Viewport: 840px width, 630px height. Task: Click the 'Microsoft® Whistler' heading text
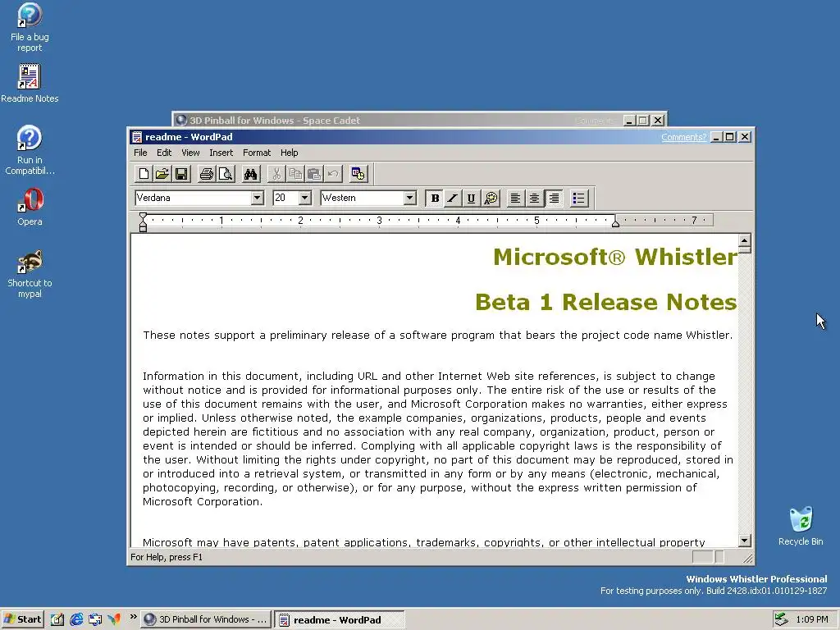[615, 257]
